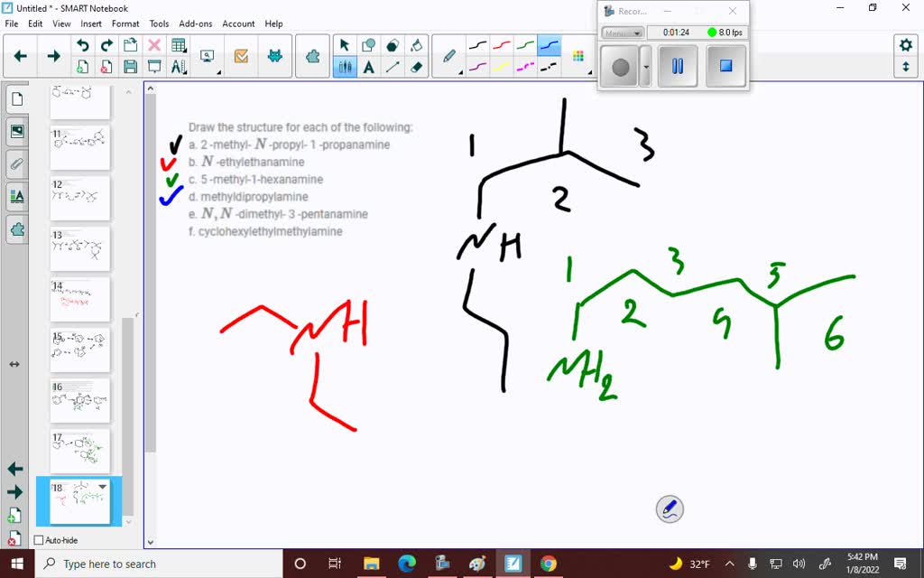This screenshot has width=924, height=578.
Task: Select the Eraser tool
Action: (x=417, y=67)
